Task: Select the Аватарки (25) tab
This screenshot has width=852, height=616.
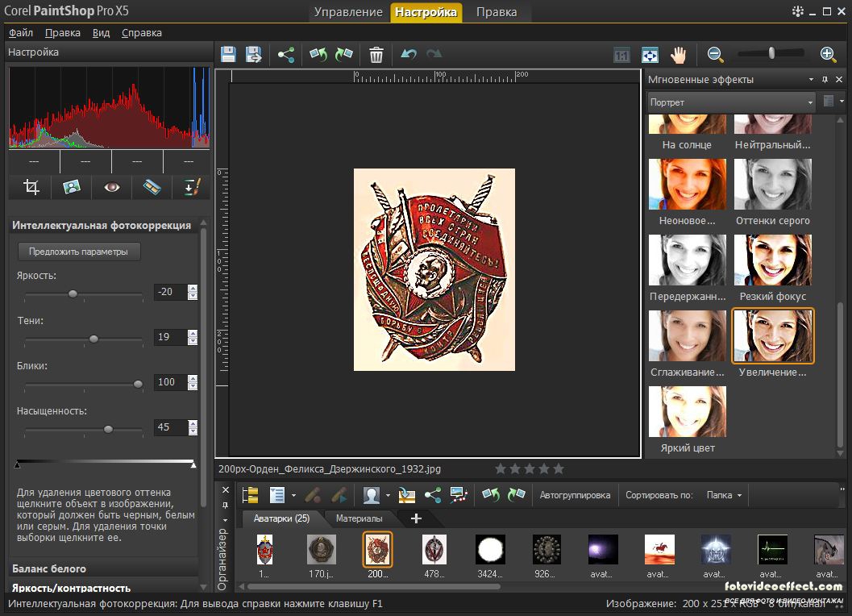Action: click(281, 518)
